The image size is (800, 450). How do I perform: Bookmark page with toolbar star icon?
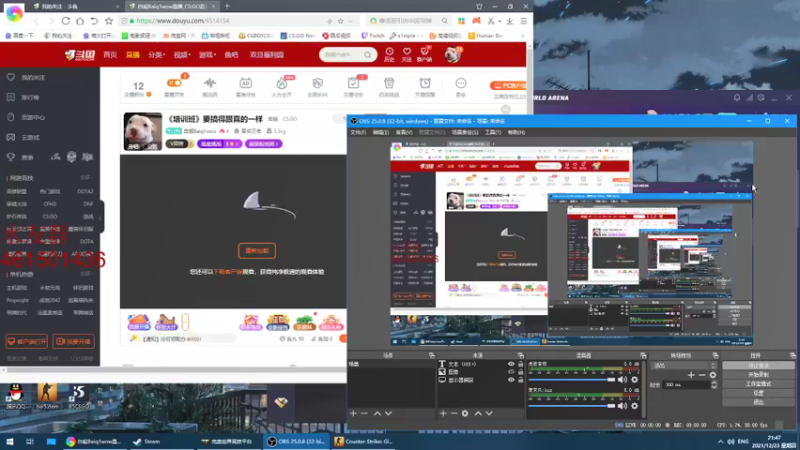pos(109,21)
